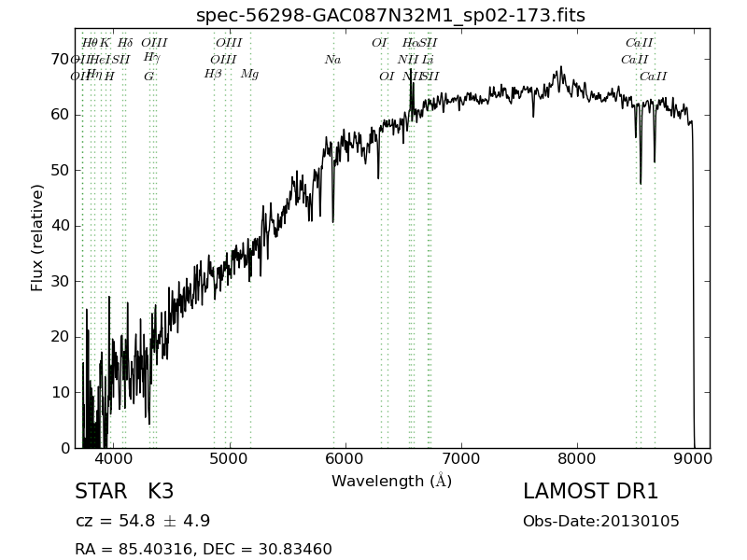Click the y-axis tick label 60

pyautogui.click(x=60, y=115)
